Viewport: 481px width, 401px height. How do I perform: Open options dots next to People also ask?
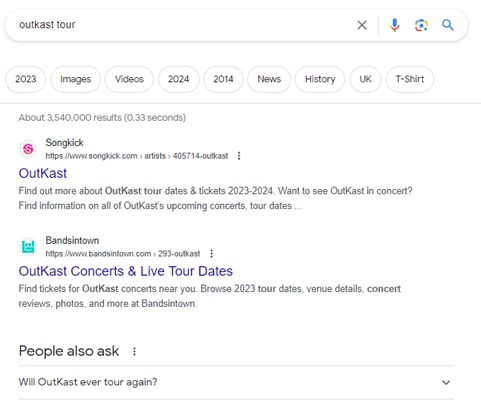[134, 351]
